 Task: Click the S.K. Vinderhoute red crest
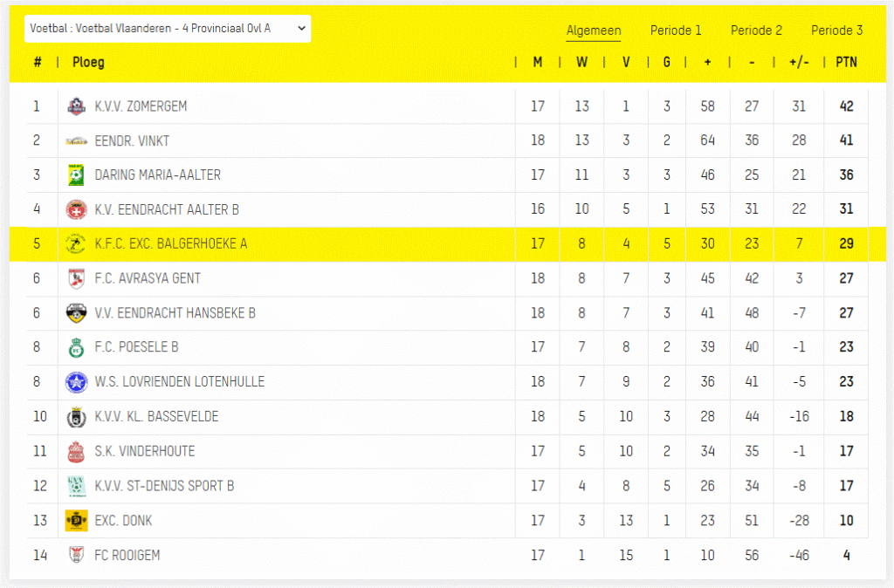(77, 452)
